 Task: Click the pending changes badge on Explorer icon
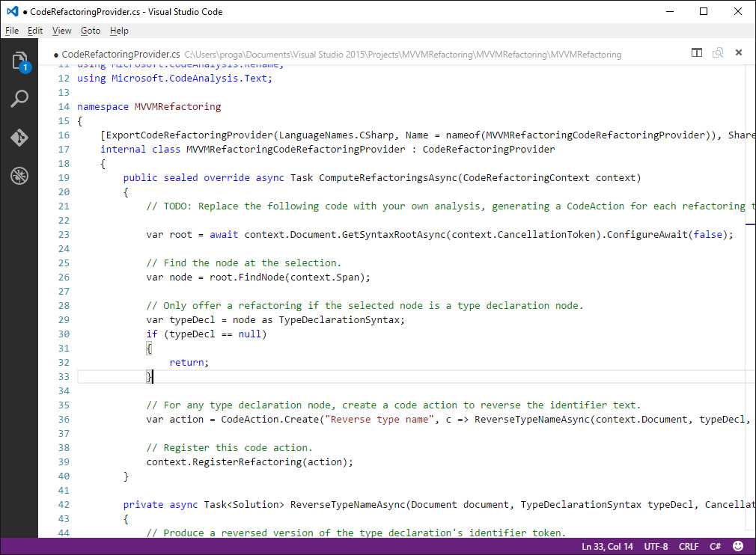pos(25,67)
